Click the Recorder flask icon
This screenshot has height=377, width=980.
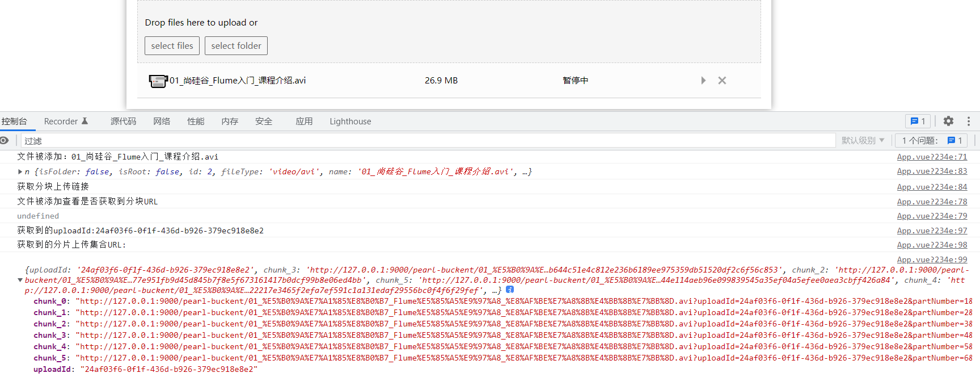click(x=85, y=121)
